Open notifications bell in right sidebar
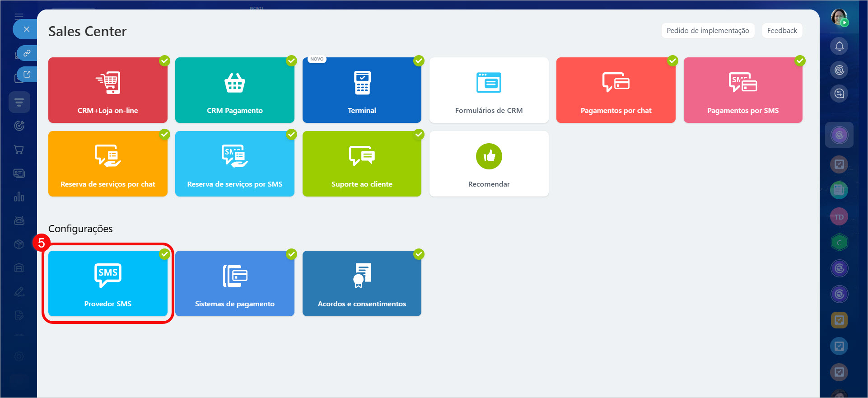The width and height of the screenshot is (868, 398). point(839,46)
